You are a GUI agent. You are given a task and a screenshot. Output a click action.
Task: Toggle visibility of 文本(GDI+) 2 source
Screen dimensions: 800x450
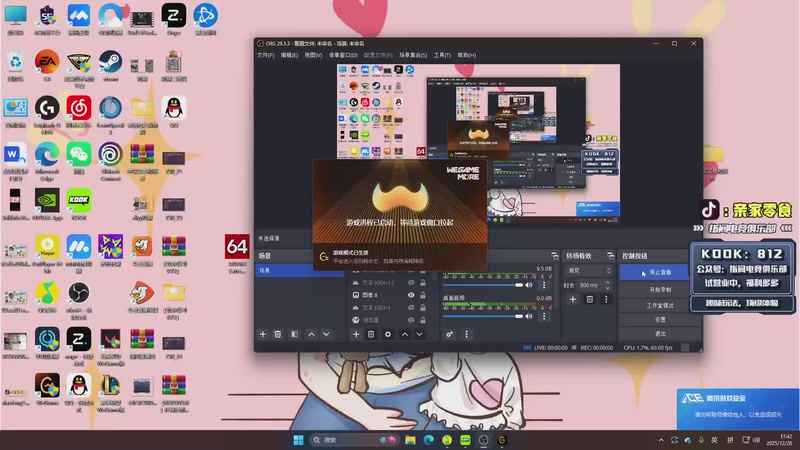411,282
